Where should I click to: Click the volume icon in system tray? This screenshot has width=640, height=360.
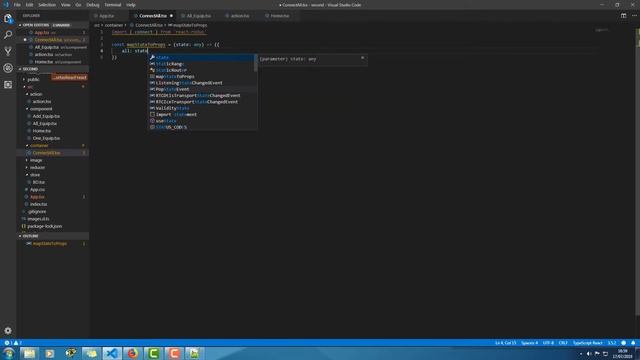(589, 353)
